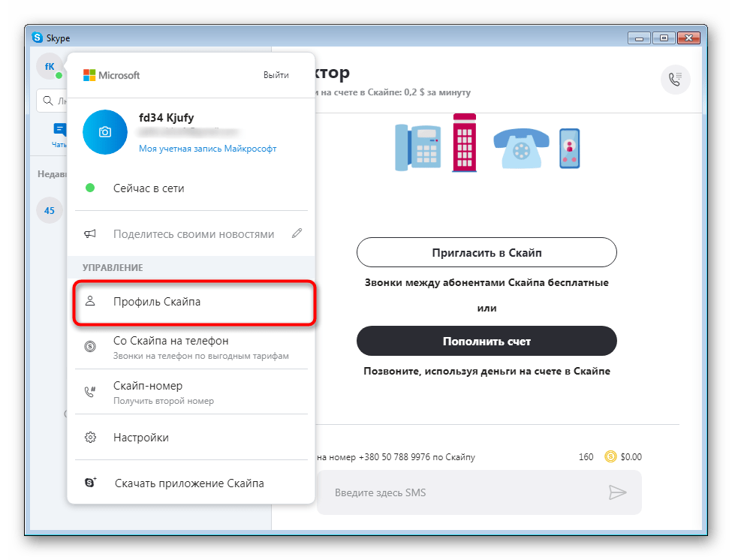732x560 pixels.
Task: Click the fK avatar in the sidebar
Action: click(x=50, y=66)
